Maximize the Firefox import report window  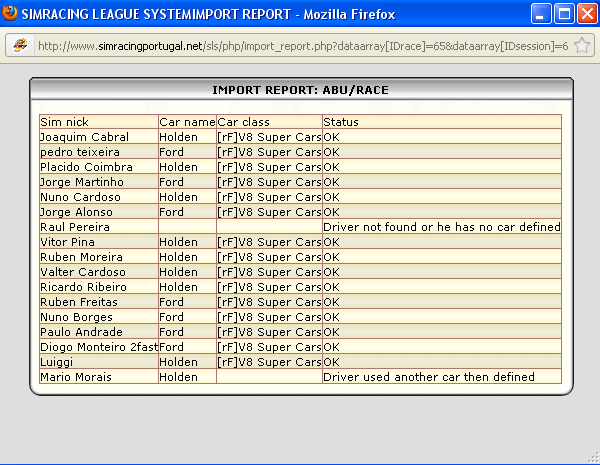[x=563, y=14]
